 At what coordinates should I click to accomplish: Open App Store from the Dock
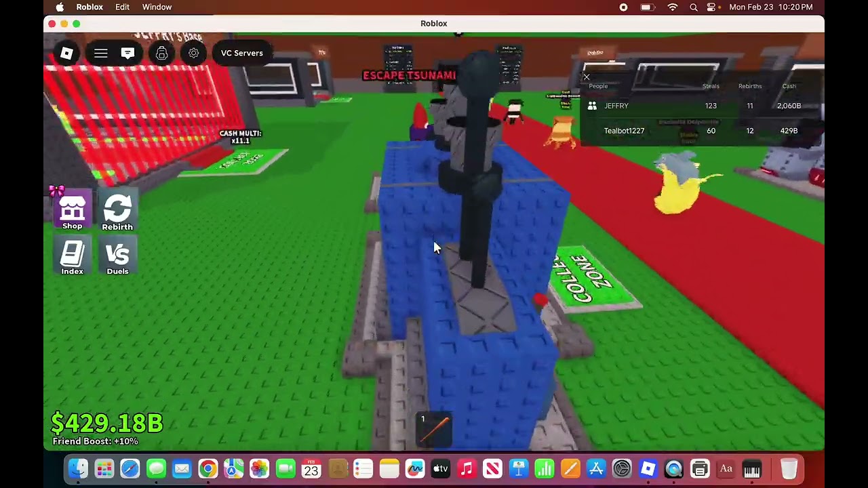pyautogui.click(x=596, y=468)
